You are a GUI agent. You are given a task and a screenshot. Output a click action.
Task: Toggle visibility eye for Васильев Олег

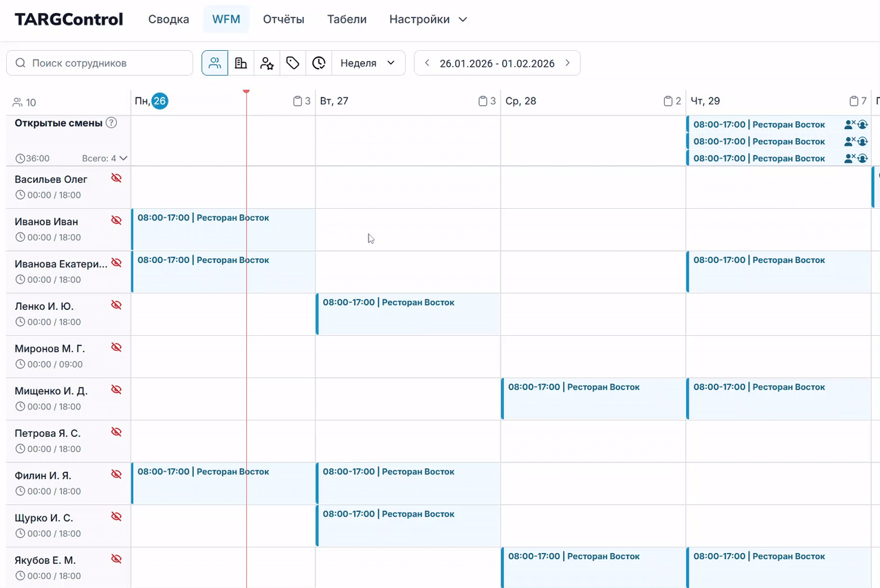point(116,178)
